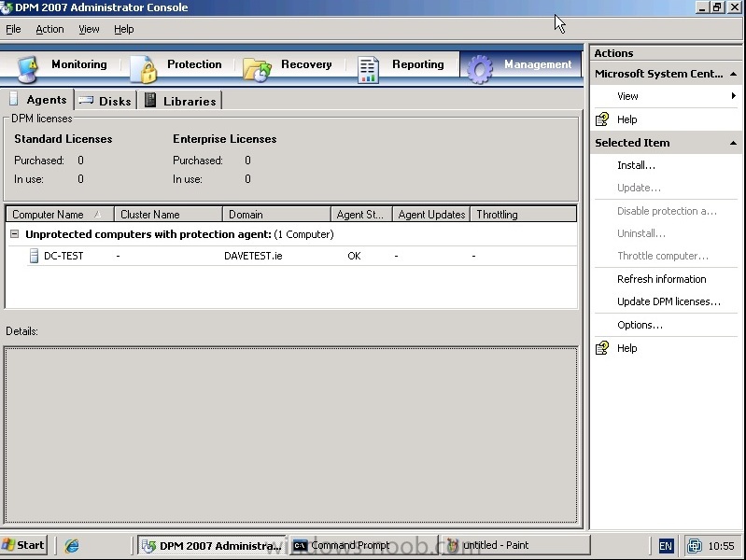Click the Unprotected computers group heading text
The height and width of the screenshot is (560, 746).
(x=179, y=234)
